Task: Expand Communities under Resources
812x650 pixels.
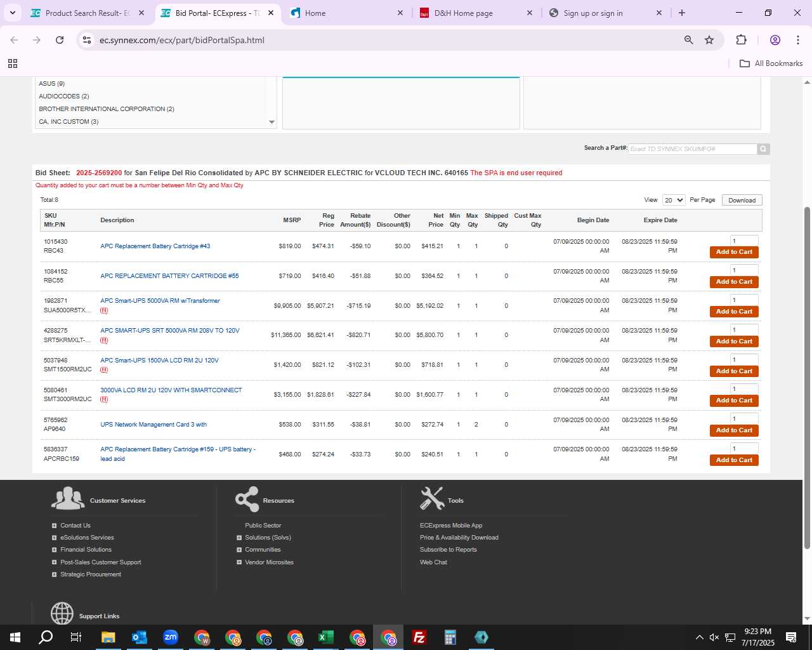Action: pyautogui.click(x=239, y=550)
